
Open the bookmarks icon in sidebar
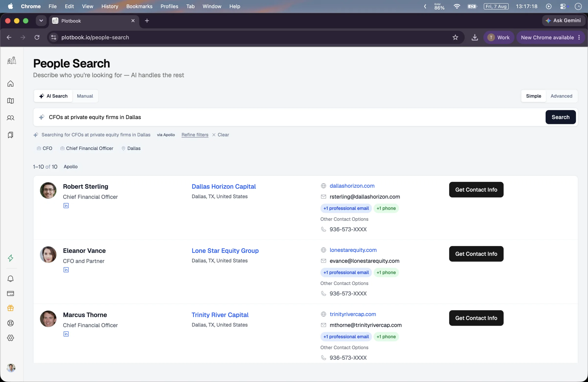click(x=10, y=135)
